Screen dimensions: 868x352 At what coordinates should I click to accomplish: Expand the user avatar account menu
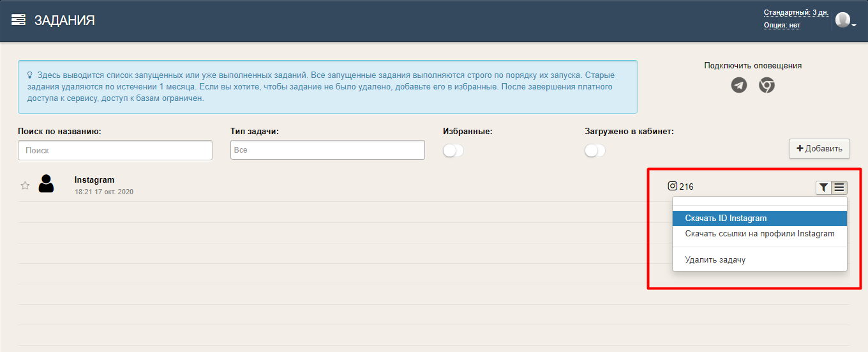pos(845,21)
